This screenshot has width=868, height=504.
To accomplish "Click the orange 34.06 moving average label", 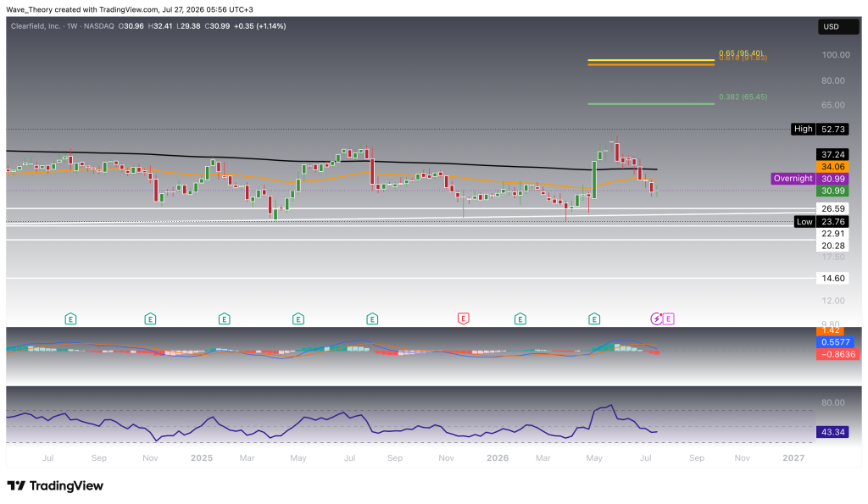I will pyautogui.click(x=832, y=167).
